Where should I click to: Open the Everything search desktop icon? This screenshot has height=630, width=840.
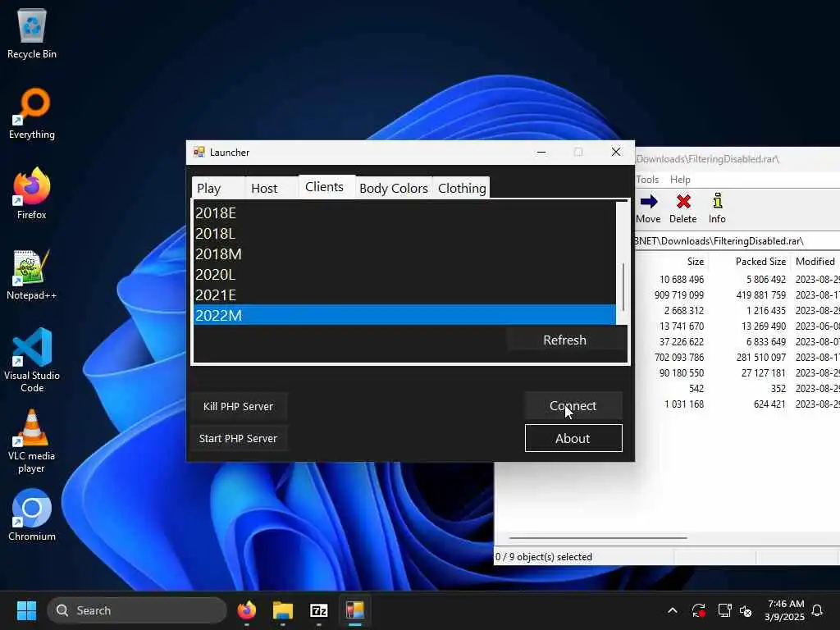[x=32, y=113]
